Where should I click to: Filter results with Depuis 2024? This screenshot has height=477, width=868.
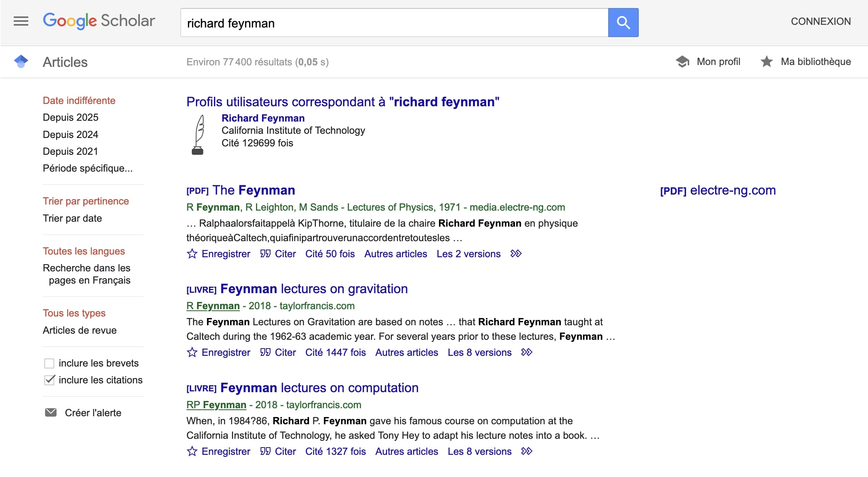click(70, 135)
